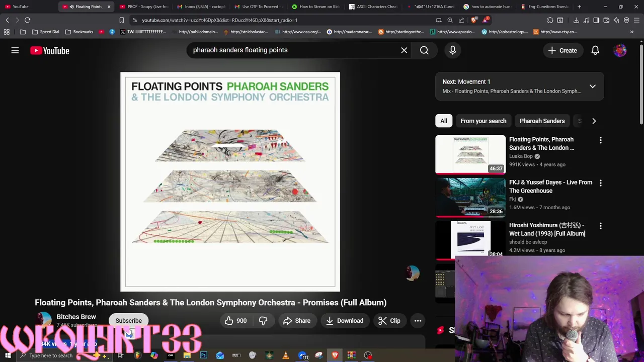Click the browser address bar URL
The width and height of the screenshot is (644, 362).
[219, 20]
